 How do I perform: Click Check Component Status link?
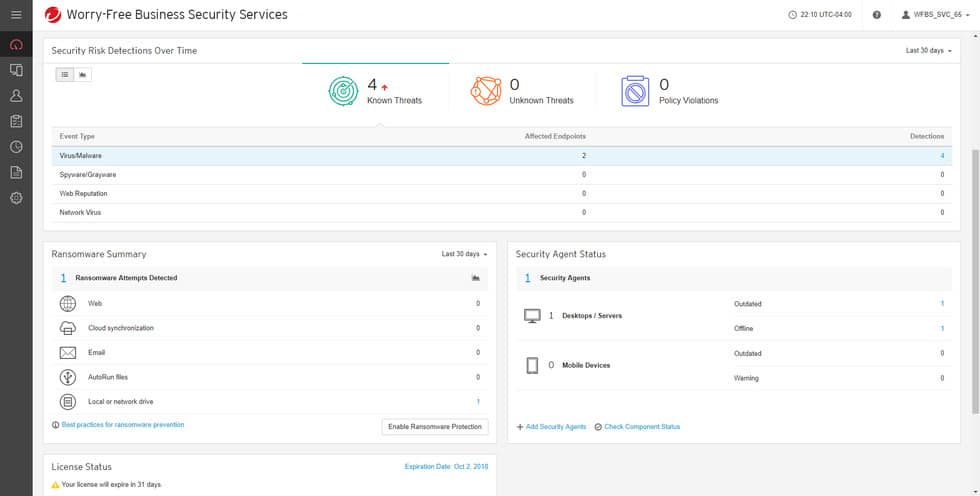(642, 427)
